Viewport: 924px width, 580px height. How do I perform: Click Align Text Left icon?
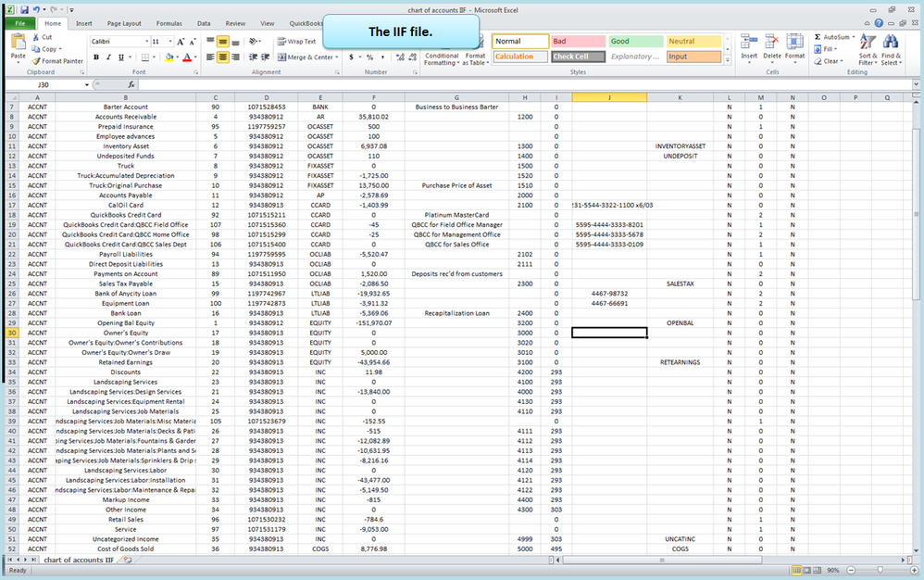point(210,57)
